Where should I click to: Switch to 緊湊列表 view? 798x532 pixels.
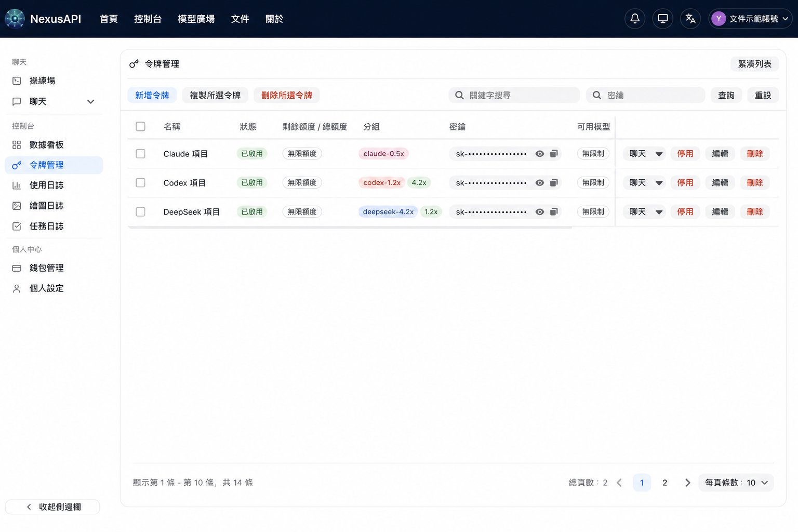pos(755,64)
